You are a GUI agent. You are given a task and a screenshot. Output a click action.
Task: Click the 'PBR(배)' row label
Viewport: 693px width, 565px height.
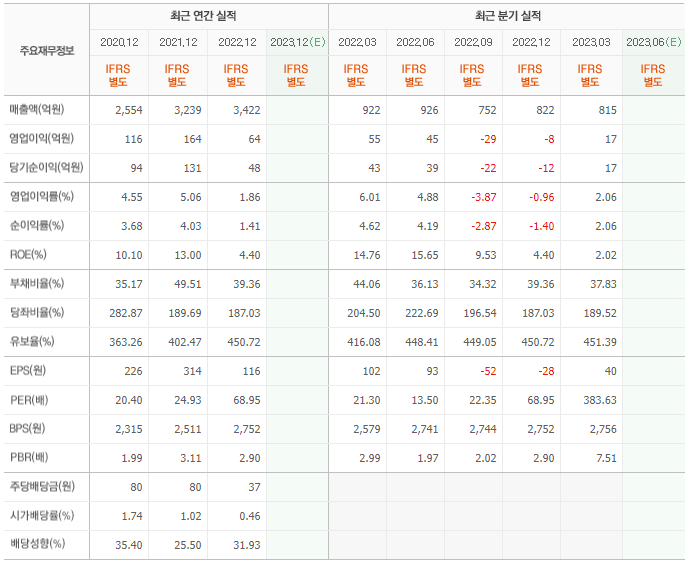(x=29, y=458)
